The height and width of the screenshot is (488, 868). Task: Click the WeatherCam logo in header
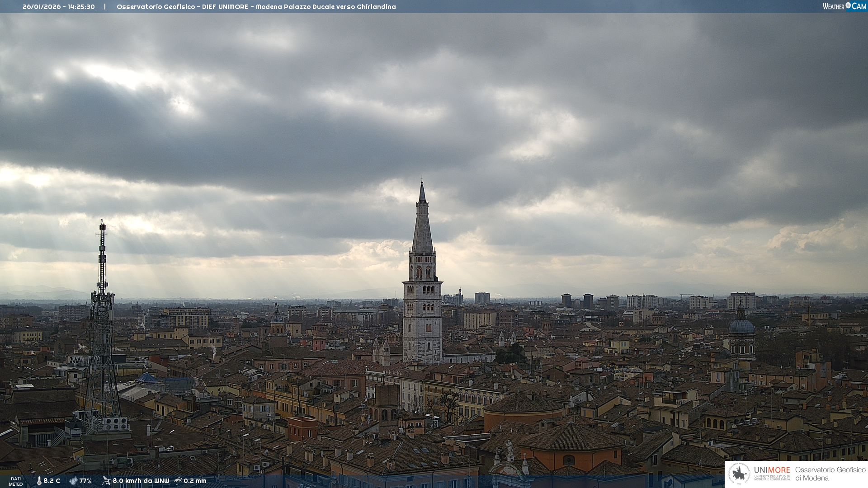844,6
